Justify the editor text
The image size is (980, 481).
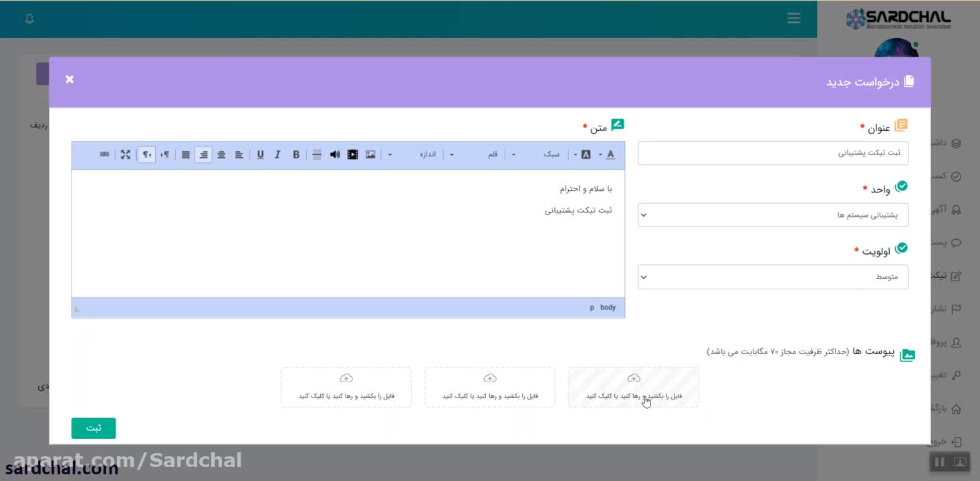pos(186,154)
